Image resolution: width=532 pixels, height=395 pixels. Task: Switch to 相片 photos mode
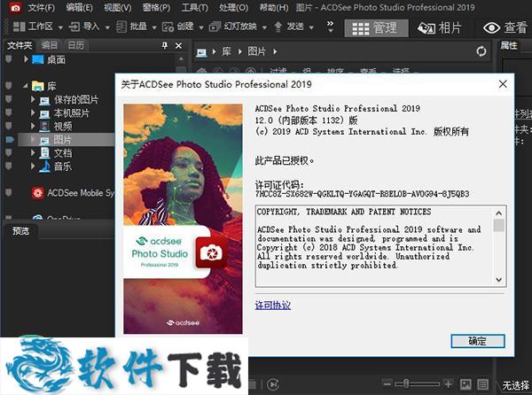(440, 27)
